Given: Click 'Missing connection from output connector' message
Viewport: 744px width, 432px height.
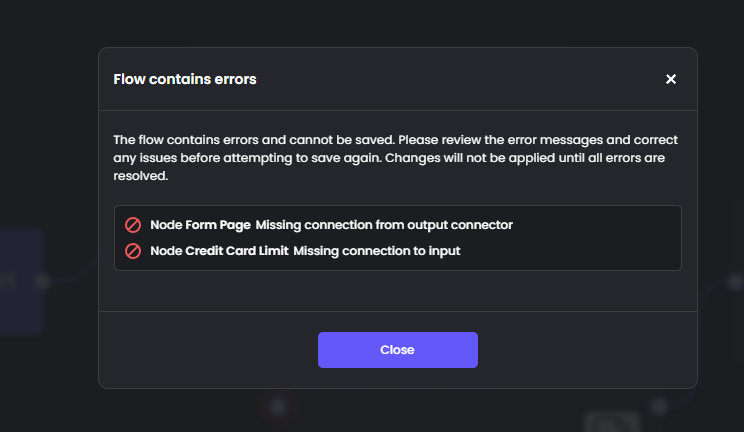Looking at the screenshot, I should click(x=384, y=225).
